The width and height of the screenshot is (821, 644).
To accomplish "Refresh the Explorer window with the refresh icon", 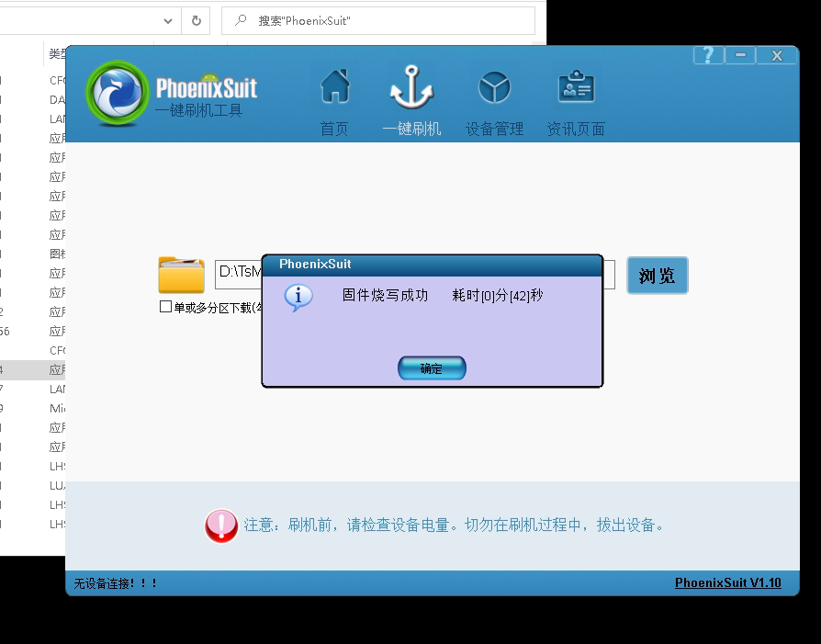I will pyautogui.click(x=196, y=20).
